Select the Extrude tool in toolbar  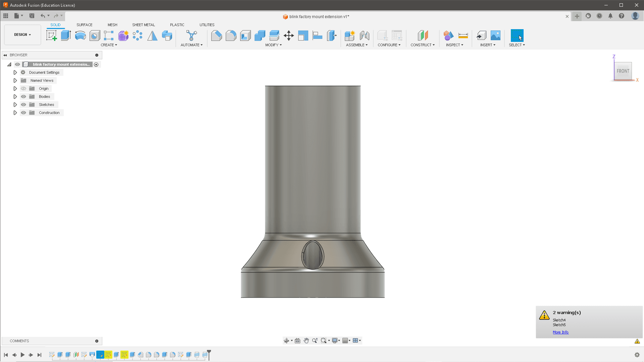pyautogui.click(x=66, y=35)
